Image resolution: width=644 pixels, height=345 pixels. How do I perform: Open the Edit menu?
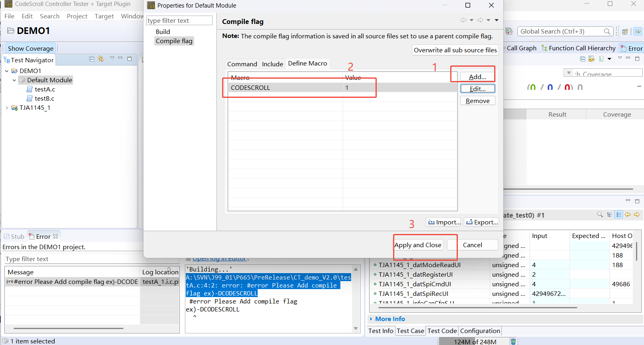(x=27, y=16)
